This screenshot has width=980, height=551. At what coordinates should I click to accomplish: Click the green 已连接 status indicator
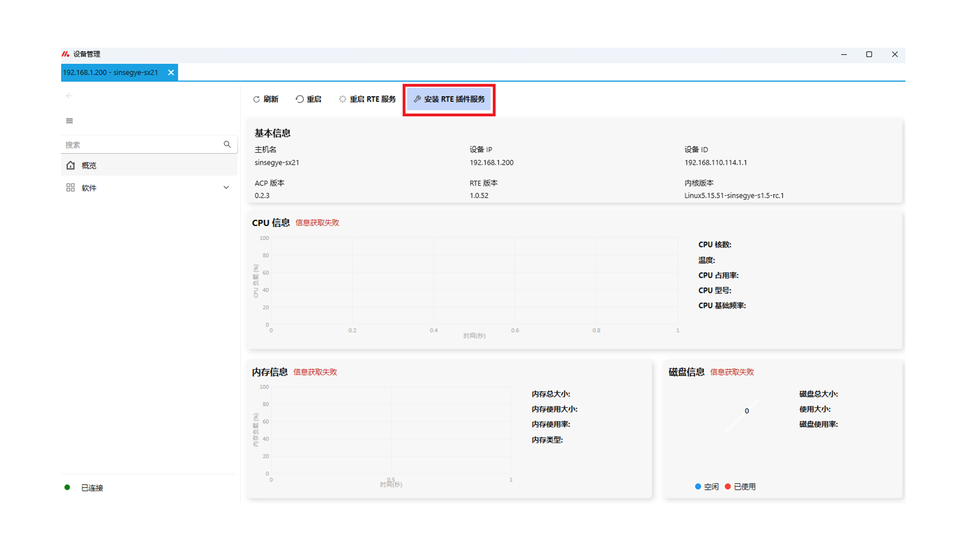tap(67, 487)
